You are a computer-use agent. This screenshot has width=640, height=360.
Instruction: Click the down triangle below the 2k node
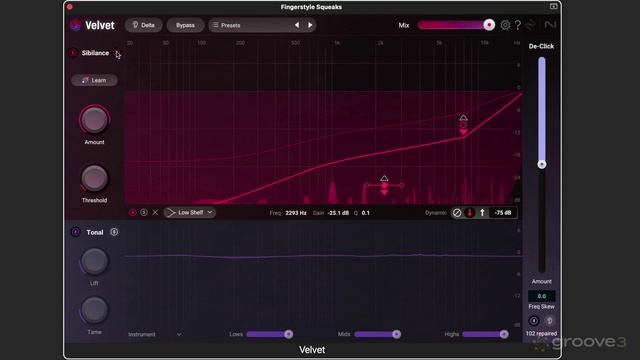[384, 192]
